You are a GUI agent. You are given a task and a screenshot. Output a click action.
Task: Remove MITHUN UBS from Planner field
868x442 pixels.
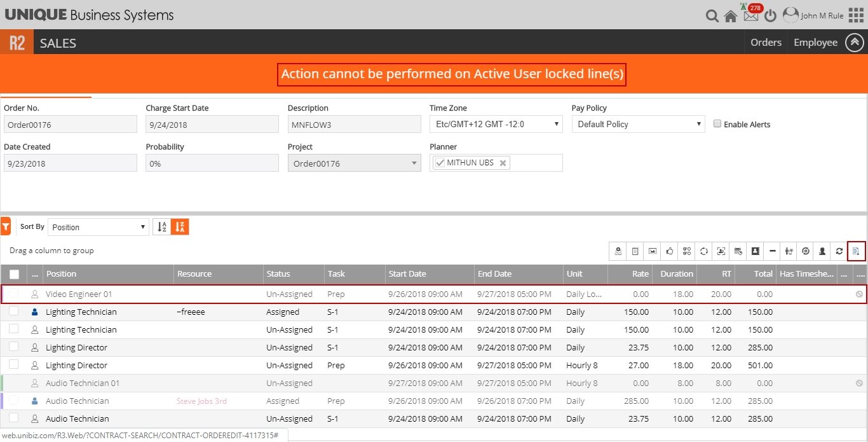point(503,163)
